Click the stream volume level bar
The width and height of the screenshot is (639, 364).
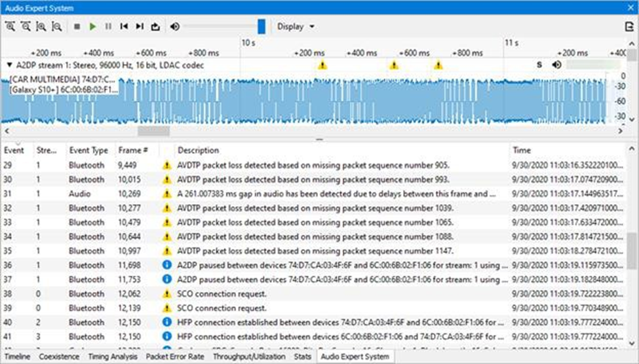(593, 65)
